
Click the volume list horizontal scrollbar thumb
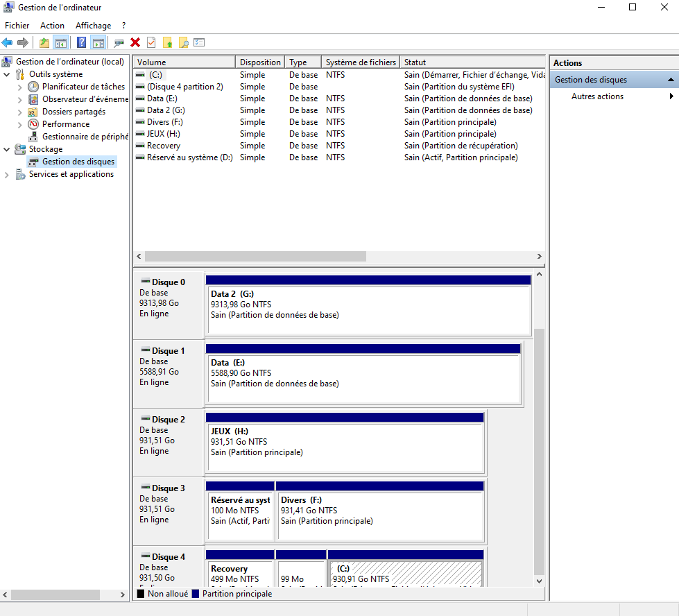click(x=255, y=257)
